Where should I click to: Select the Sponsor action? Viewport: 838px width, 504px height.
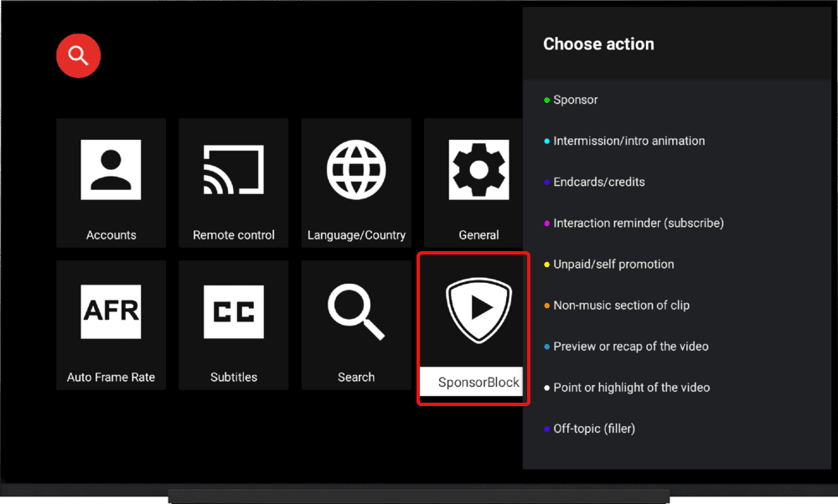pos(676,100)
